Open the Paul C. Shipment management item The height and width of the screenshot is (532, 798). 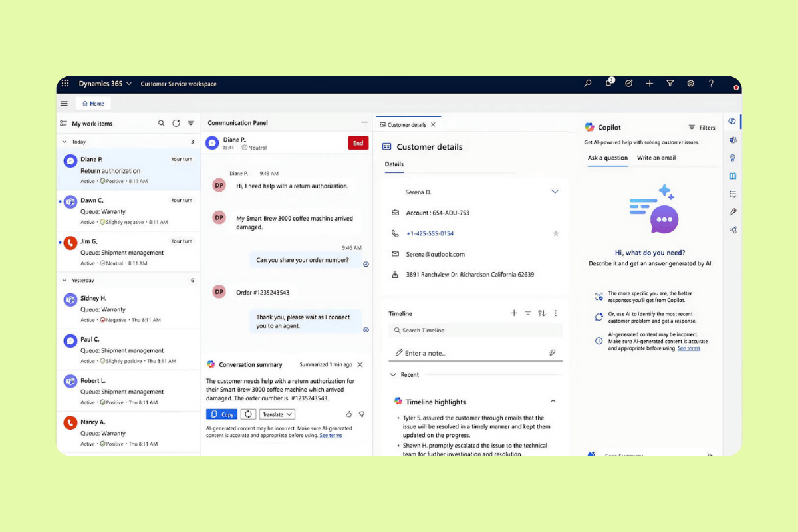coord(128,350)
